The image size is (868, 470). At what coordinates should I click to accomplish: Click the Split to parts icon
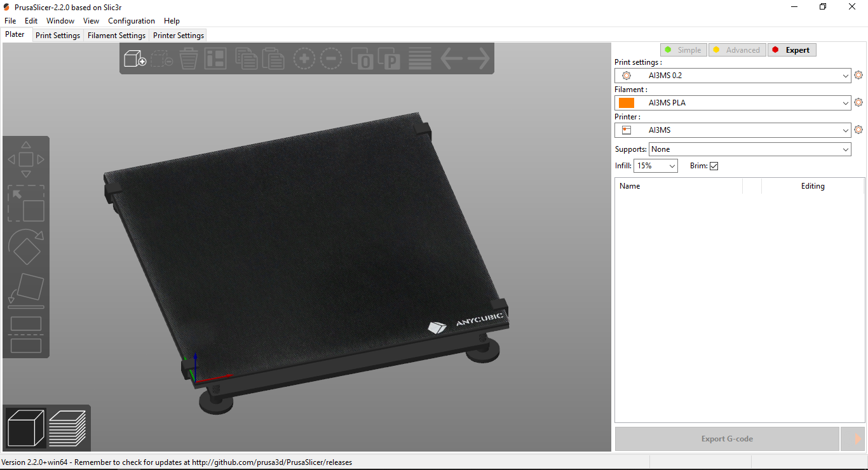pyautogui.click(x=390, y=59)
